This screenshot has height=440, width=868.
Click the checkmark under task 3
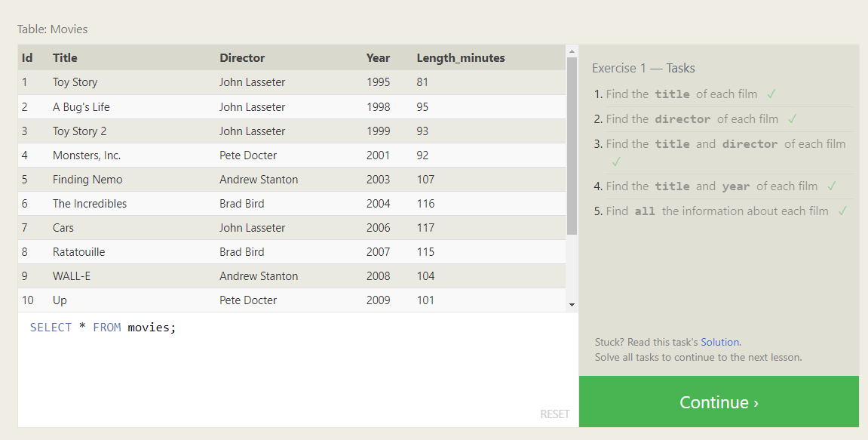click(x=616, y=162)
